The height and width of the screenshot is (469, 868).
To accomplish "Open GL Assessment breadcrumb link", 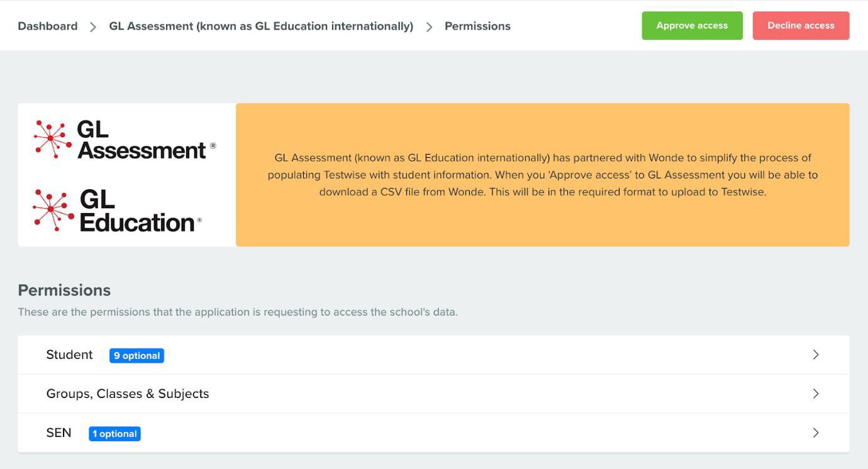I will coord(261,26).
